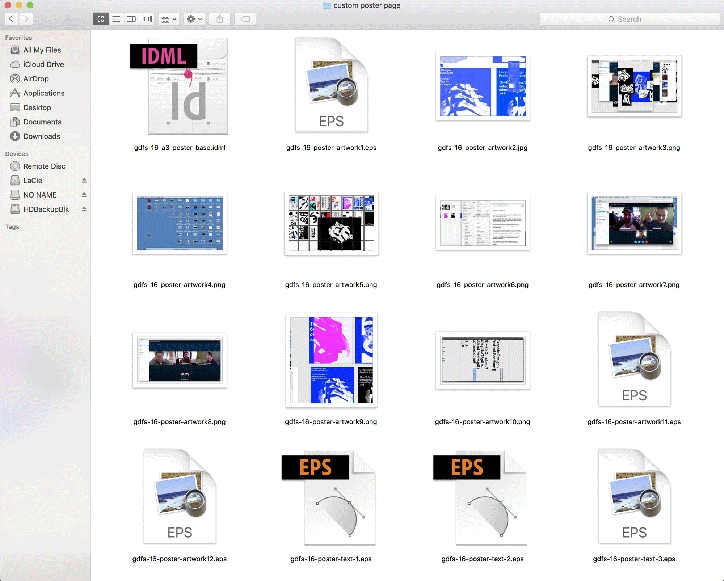Select the poster-artwork8.png thumbnail

pos(180,360)
